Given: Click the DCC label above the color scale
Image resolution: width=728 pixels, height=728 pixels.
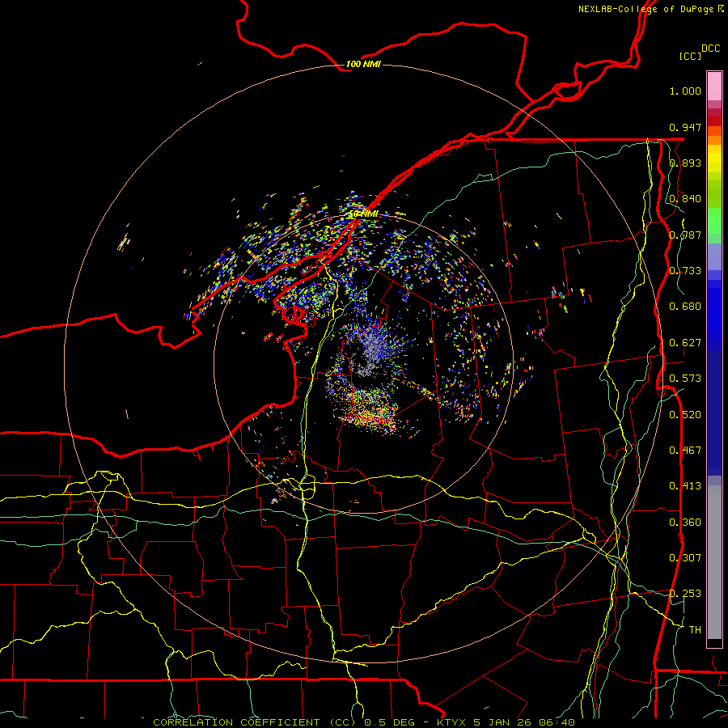Looking at the screenshot, I should [710, 49].
